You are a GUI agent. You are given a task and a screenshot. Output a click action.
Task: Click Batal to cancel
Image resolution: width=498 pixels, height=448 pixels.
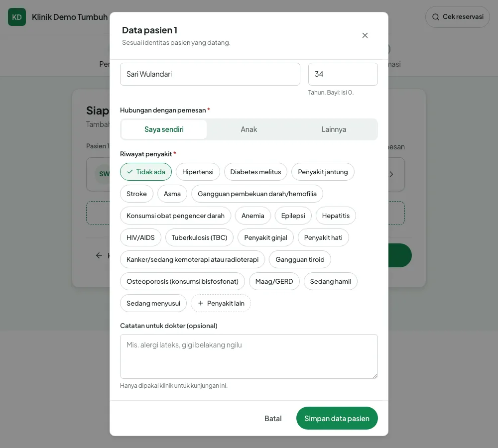(273, 419)
